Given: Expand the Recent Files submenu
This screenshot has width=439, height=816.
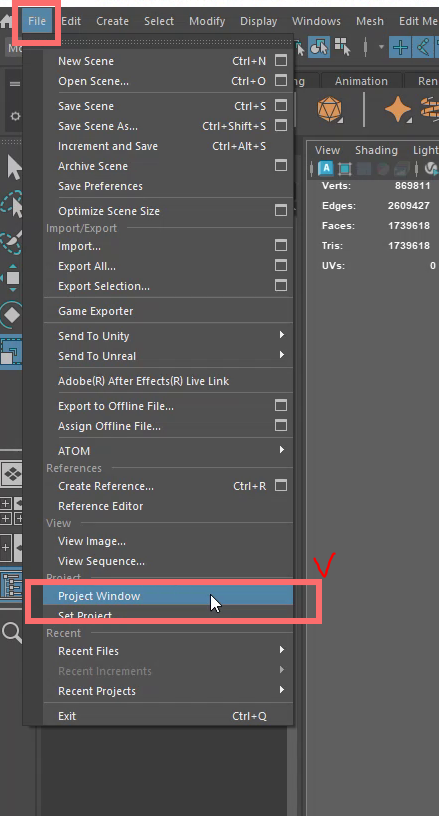Looking at the screenshot, I should pyautogui.click(x=281, y=650).
